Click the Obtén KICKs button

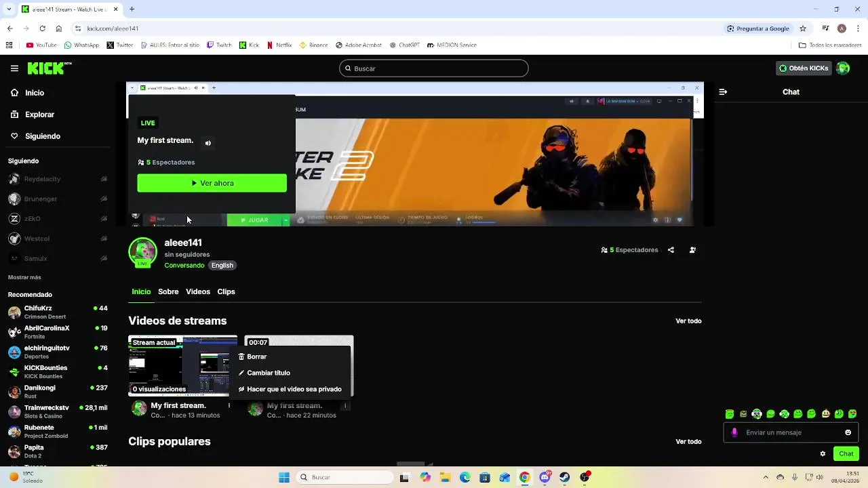click(804, 68)
